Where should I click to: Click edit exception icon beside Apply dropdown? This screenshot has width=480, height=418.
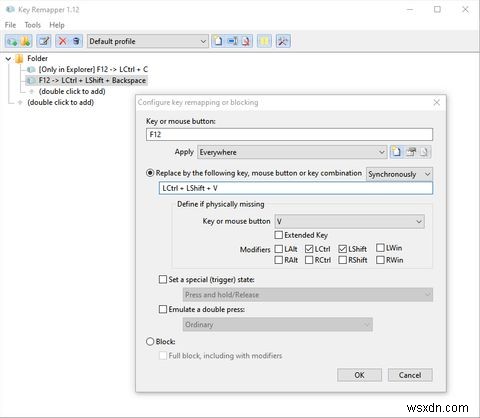coord(411,152)
